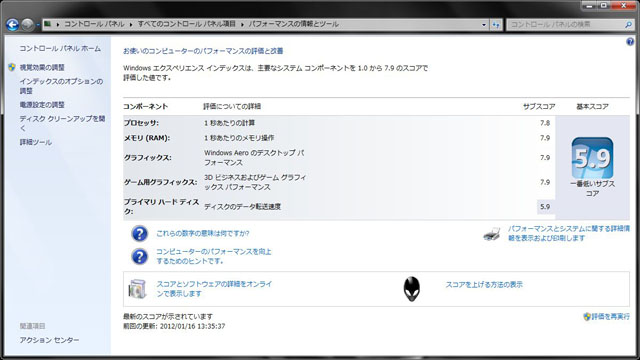
Task: Click the Forward navigation arrow button
Action: pyautogui.click(x=27, y=25)
